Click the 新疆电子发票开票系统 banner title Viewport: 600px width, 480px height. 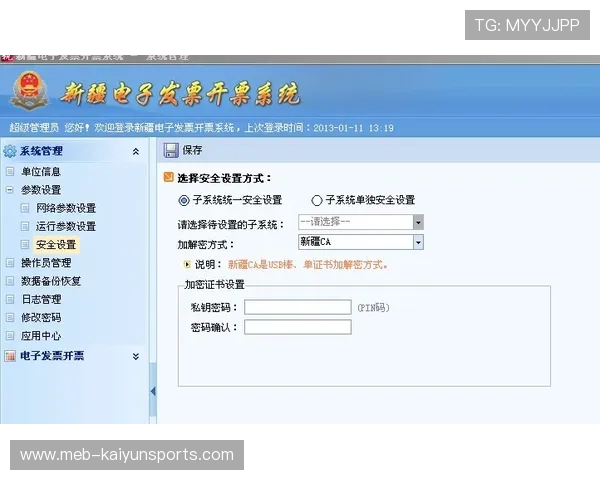[180, 93]
